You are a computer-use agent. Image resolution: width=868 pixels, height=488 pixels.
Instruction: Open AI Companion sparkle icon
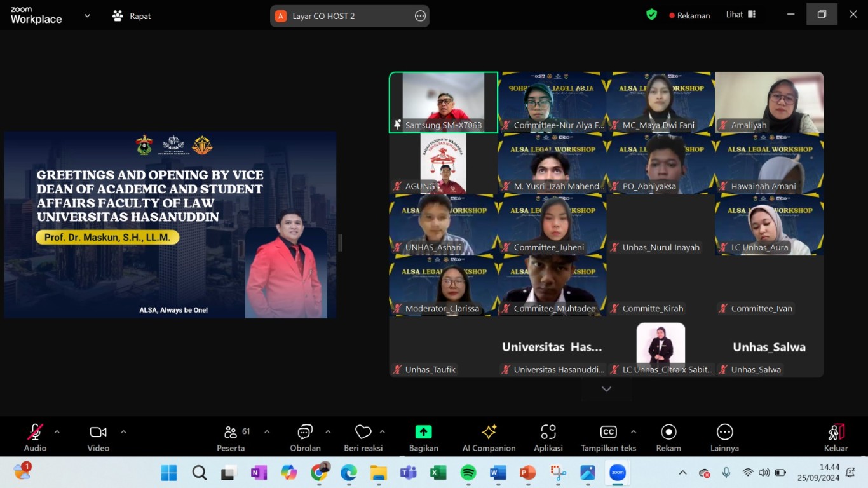click(x=489, y=432)
